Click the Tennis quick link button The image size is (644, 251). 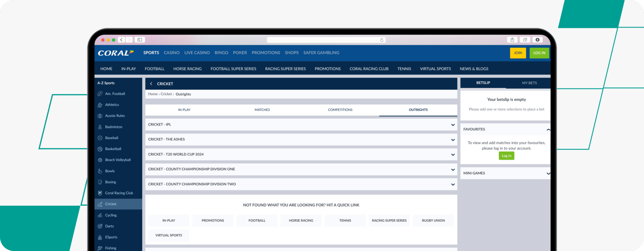tap(345, 221)
